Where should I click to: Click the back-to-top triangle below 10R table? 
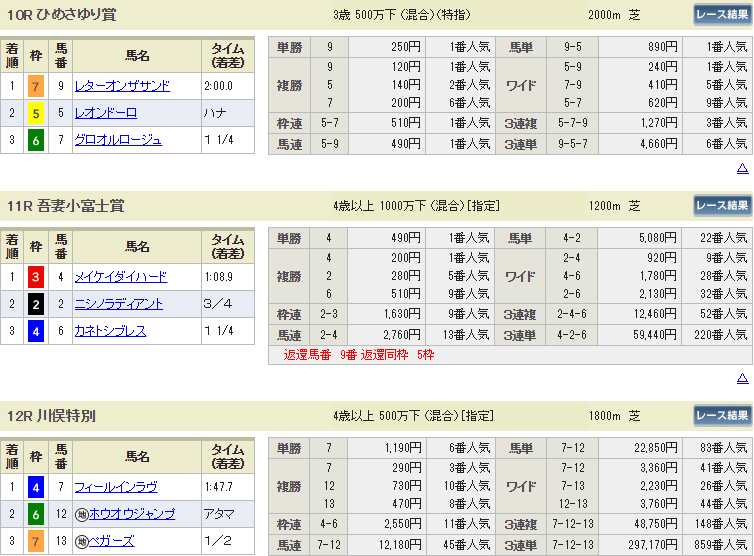pos(742,168)
